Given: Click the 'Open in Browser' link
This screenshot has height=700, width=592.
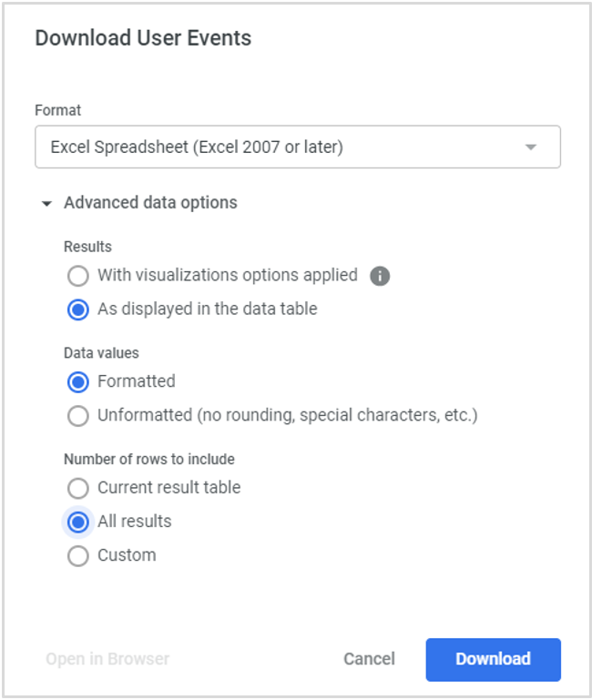Looking at the screenshot, I should pyautogui.click(x=107, y=659).
